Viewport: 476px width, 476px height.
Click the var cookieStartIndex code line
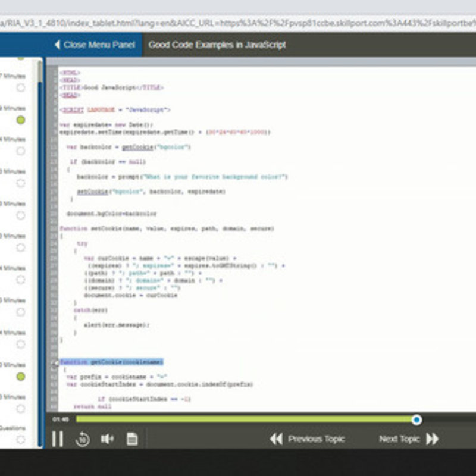click(160, 384)
